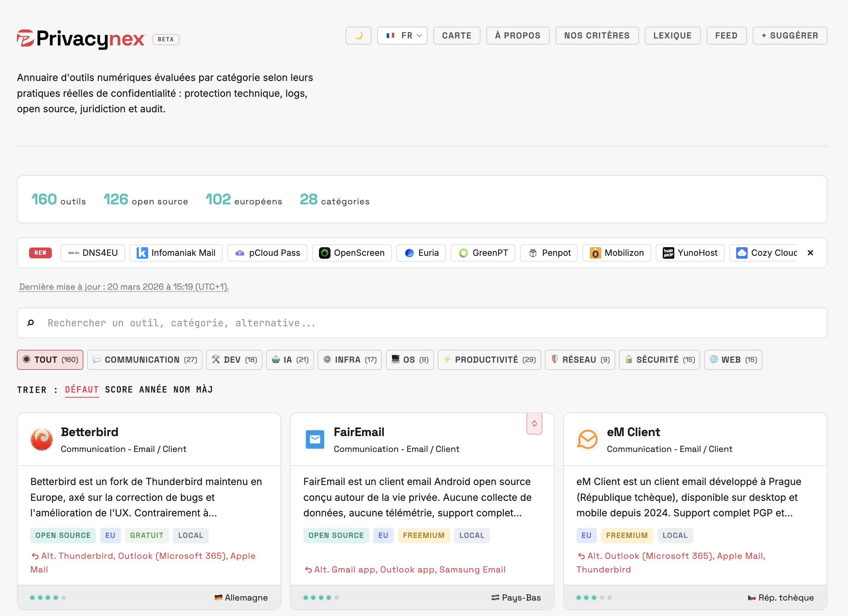Click the red refresh badge on FairEmail card

(534, 423)
